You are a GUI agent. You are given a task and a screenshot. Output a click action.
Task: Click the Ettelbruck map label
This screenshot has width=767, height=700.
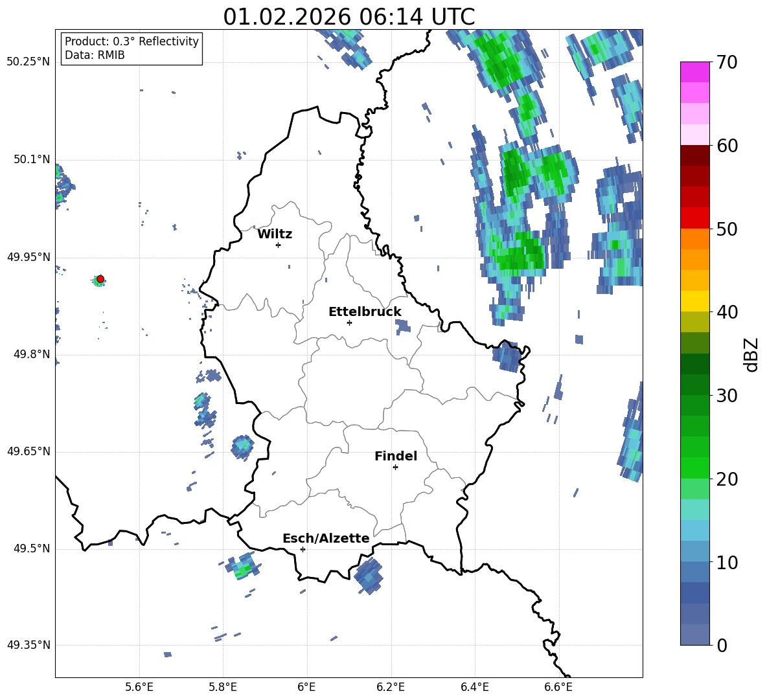click(x=365, y=312)
